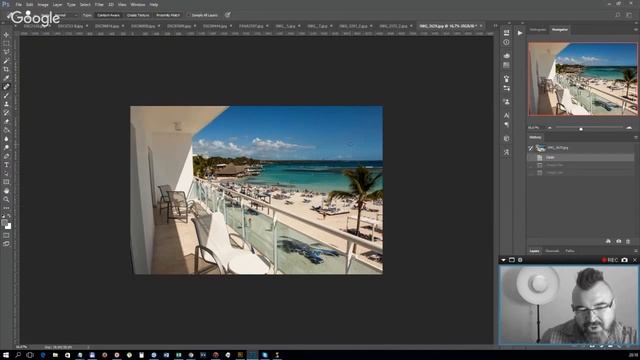The image size is (640, 360).
Task: Select the Rectangular Marquee tool
Action: point(6,43)
